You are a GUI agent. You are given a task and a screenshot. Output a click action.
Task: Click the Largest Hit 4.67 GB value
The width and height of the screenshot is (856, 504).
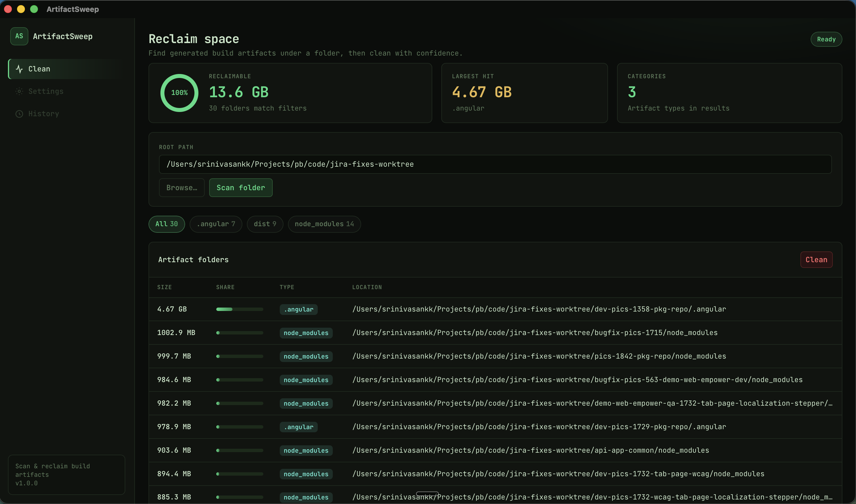click(482, 92)
